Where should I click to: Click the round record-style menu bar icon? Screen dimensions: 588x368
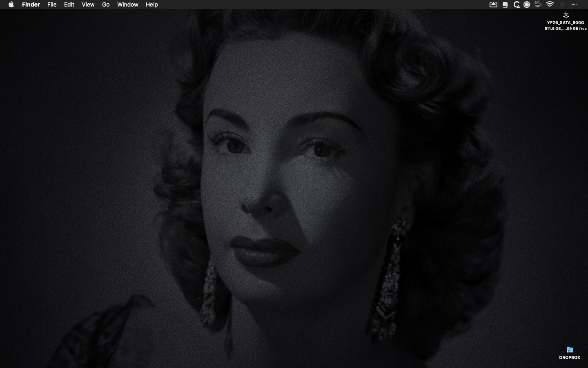pyautogui.click(x=527, y=4)
